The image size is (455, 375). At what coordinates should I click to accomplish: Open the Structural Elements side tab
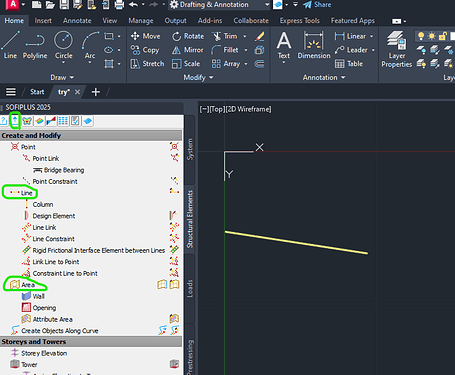pos(190,219)
